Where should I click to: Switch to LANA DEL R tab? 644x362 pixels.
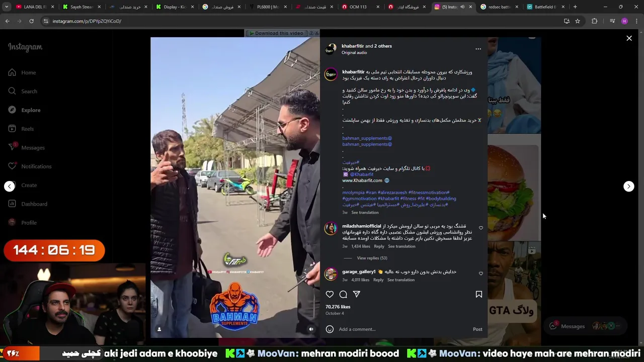34,7
